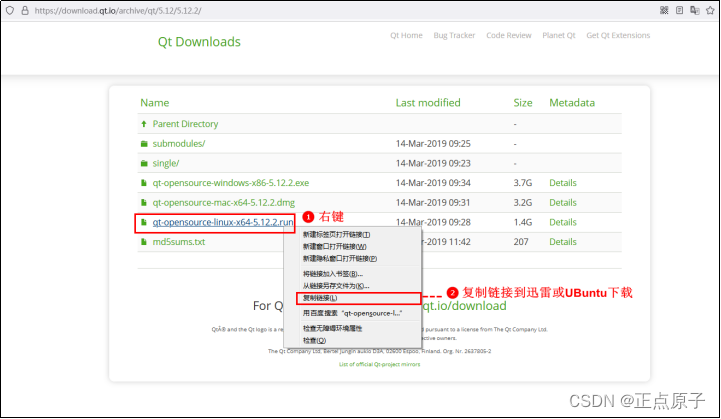Click the translate page icon

tap(695, 10)
